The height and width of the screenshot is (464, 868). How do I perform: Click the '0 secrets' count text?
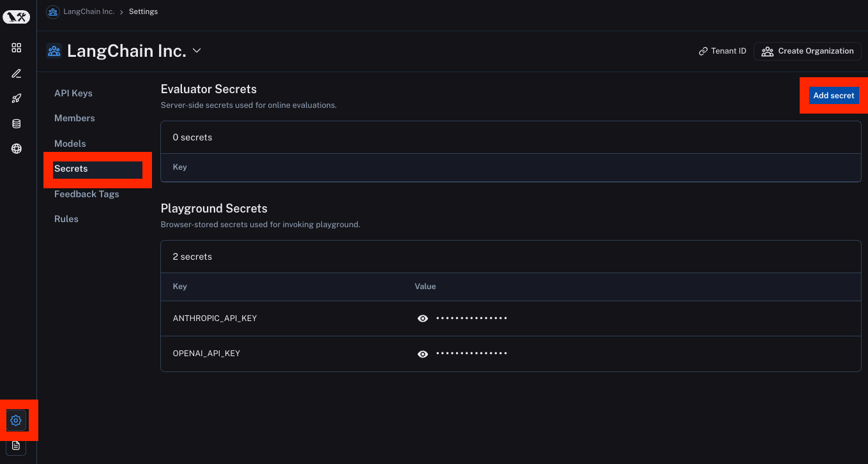click(192, 137)
